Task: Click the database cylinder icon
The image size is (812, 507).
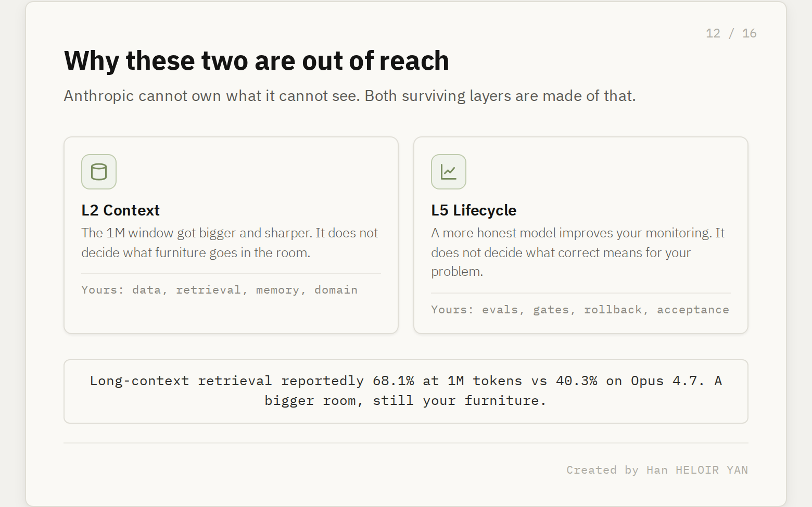Action: click(99, 172)
